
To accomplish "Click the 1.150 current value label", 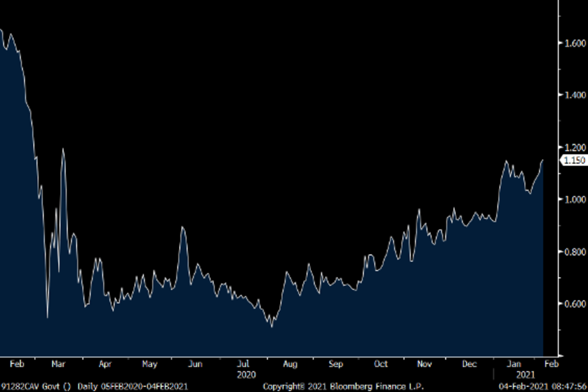I will coord(573,160).
